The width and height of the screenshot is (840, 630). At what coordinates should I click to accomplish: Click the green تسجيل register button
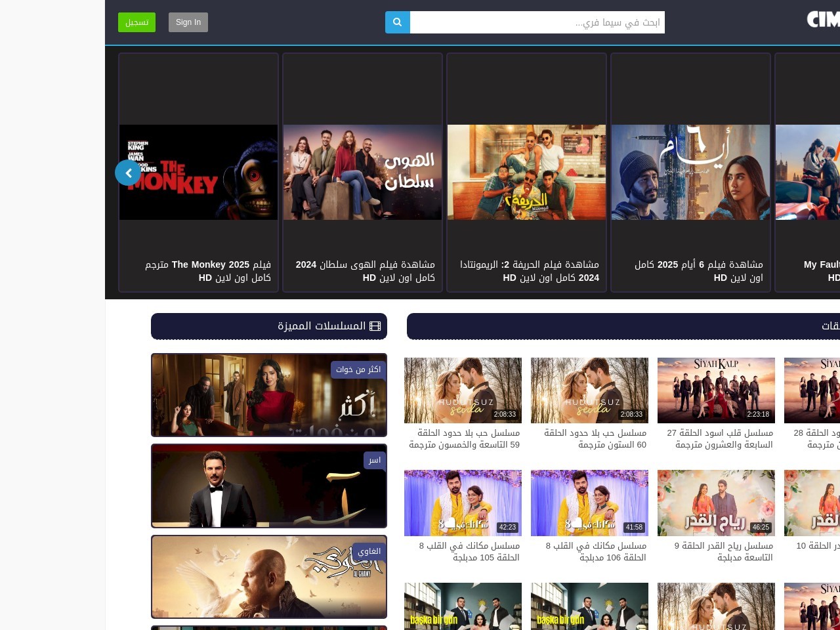[136, 22]
